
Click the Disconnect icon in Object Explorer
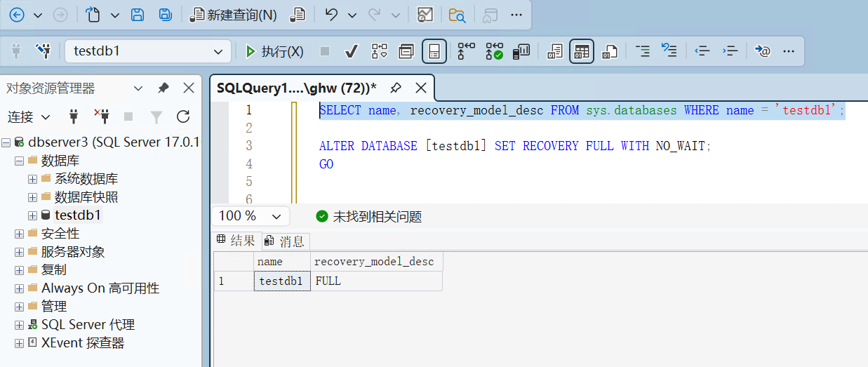[x=102, y=116]
